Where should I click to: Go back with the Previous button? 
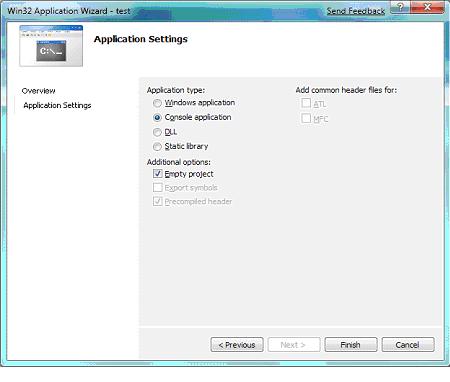[x=237, y=345]
